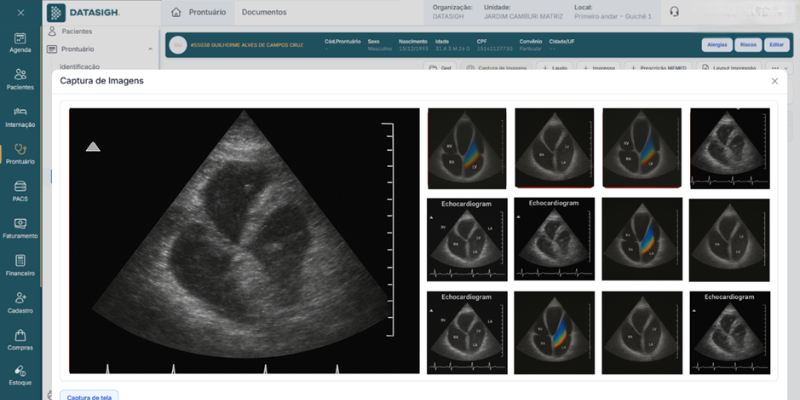Open the Ged toolbar button
The image size is (800, 400).
[x=440, y=67]
